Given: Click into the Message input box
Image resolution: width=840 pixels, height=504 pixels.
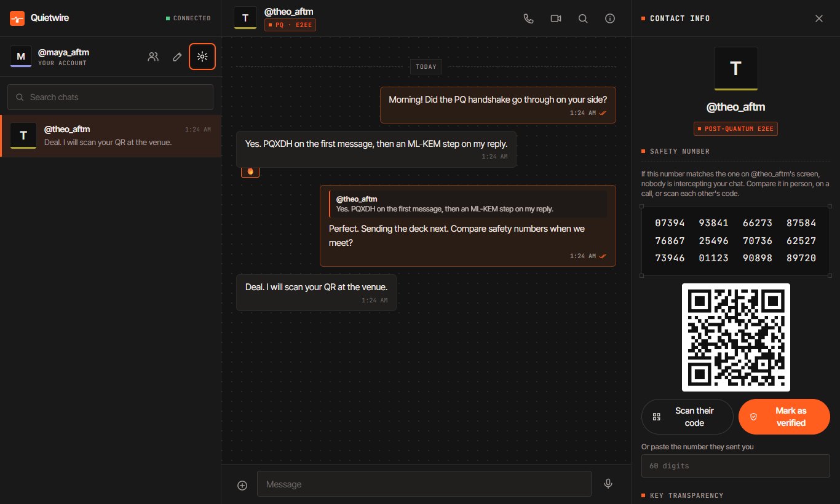Looking at the screenshot, I should click(x=424, y=484).
